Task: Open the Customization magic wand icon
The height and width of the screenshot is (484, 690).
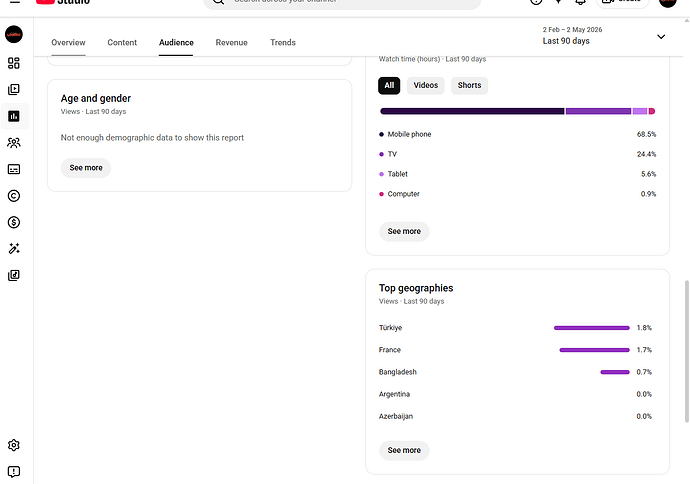Action: pos(14,249)
